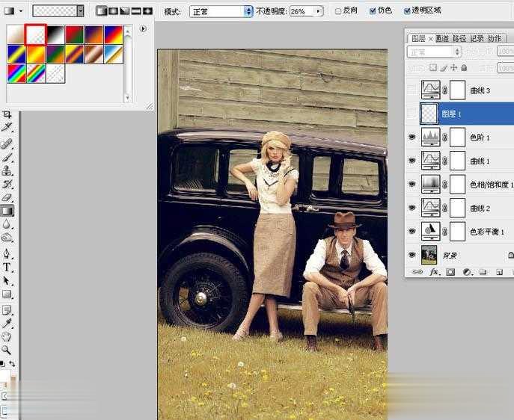This screenshot has width=514, height=420.
Task: Expand the gradient picker dropdown arrow
Action: point(81,11)
